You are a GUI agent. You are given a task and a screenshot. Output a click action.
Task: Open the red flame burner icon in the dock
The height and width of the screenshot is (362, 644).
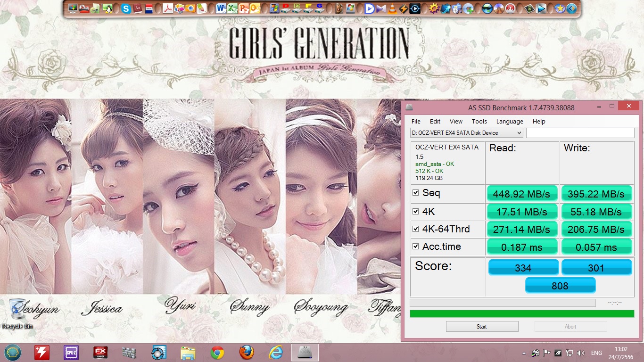tap(510, 8)
